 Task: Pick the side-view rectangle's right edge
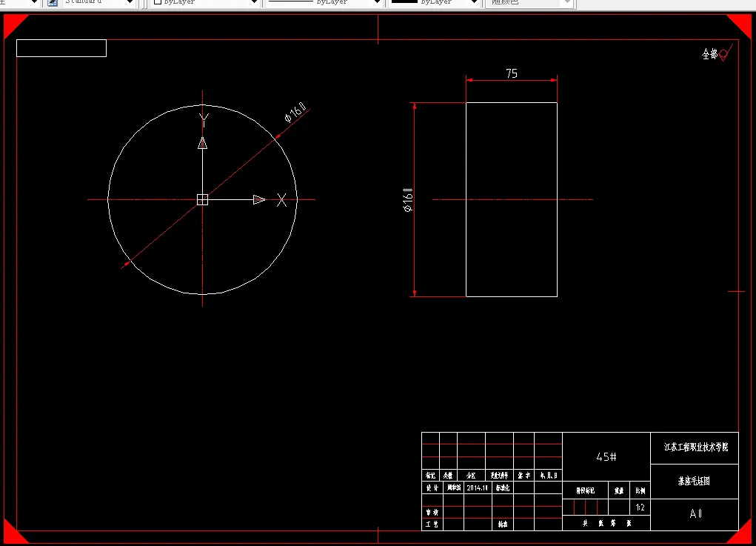coord(558,200)
